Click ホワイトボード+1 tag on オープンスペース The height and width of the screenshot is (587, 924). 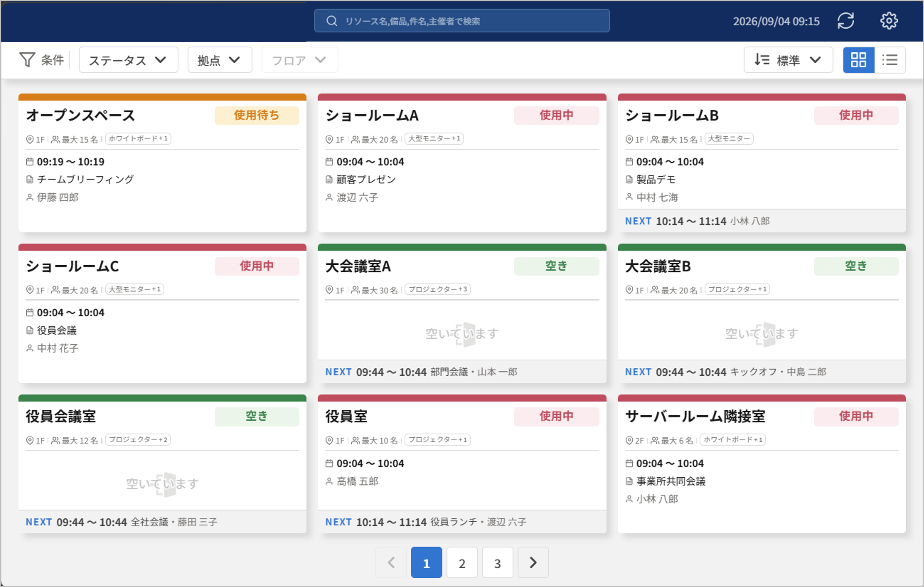(x=138, y=139)
